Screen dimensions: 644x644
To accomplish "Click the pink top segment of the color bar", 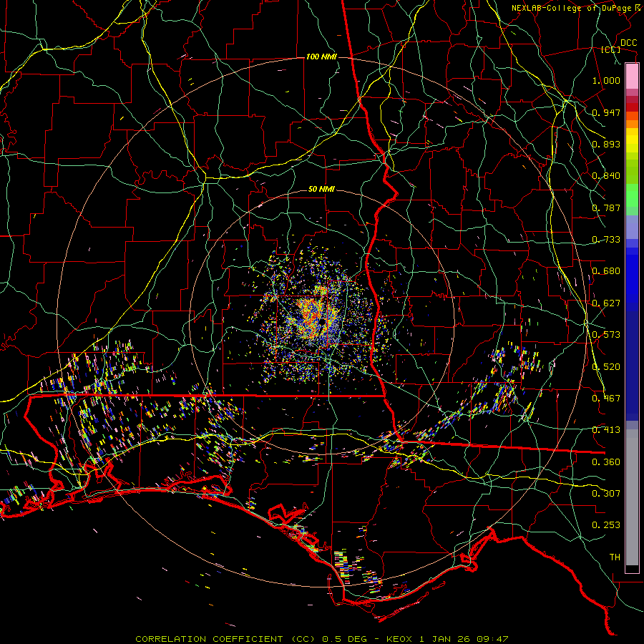I will 632,76.
